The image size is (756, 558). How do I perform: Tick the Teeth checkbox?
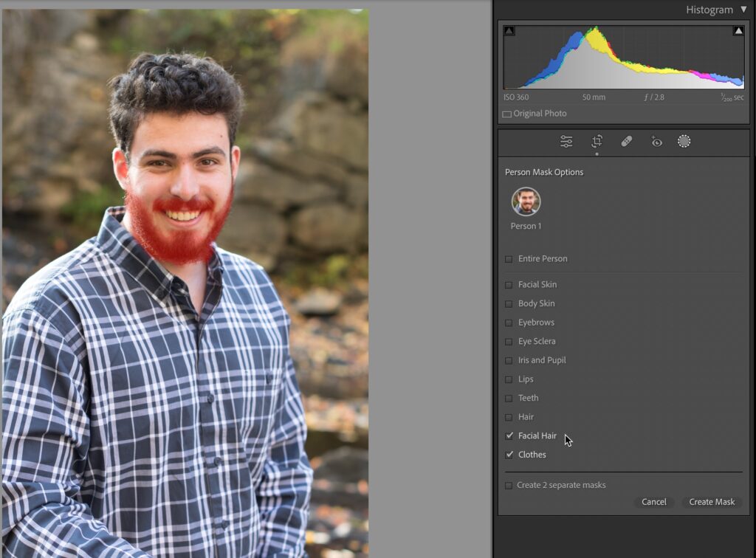(x=509, y=399)
